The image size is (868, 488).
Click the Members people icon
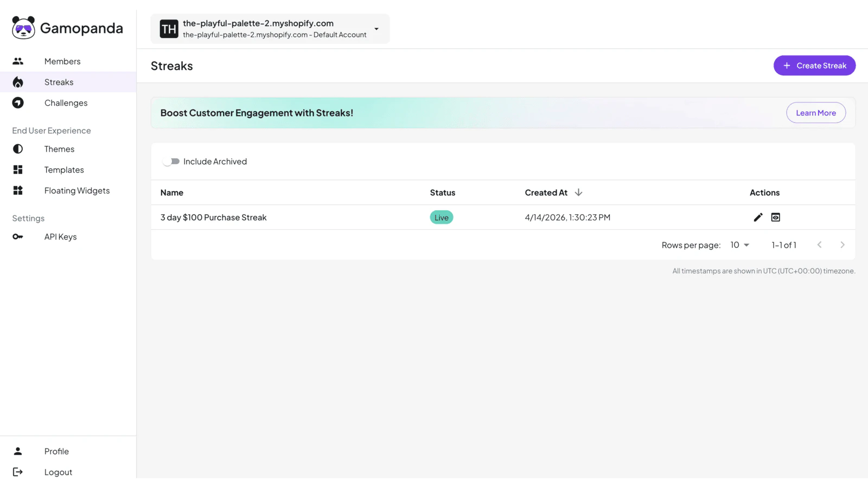(18, 61)
